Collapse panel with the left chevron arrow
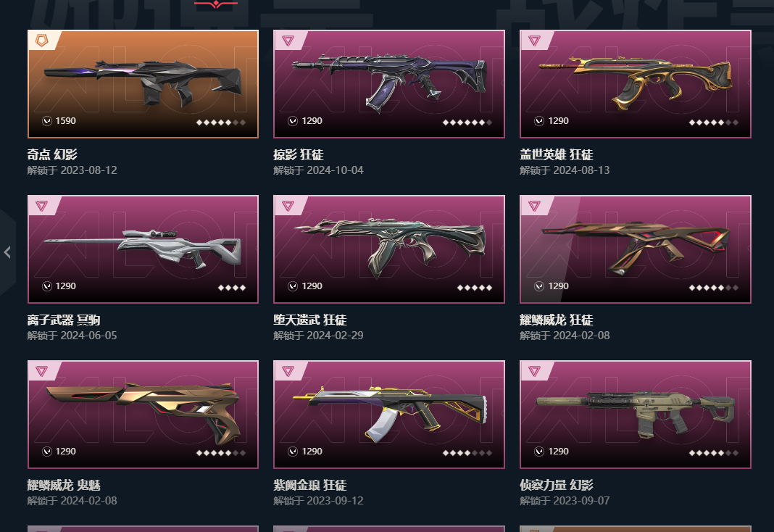Image resolution: width=774 pixels, height=532 pixels. click(x=7, y=253)
